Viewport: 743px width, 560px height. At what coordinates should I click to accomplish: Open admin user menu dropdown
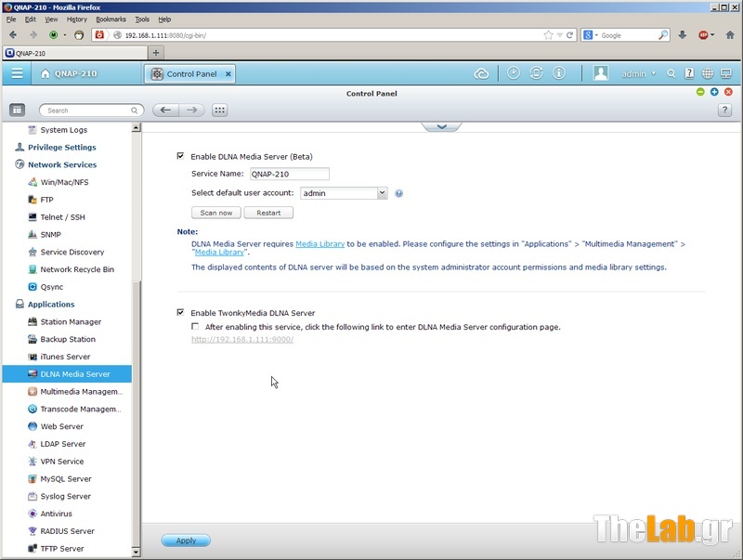pyautogui.click(x=639, y=73)
